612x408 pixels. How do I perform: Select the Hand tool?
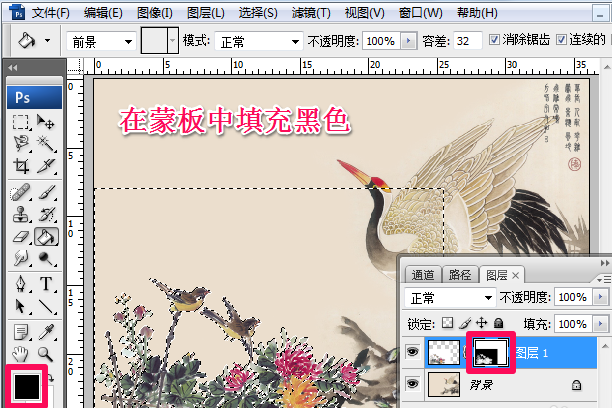[20, 354]
